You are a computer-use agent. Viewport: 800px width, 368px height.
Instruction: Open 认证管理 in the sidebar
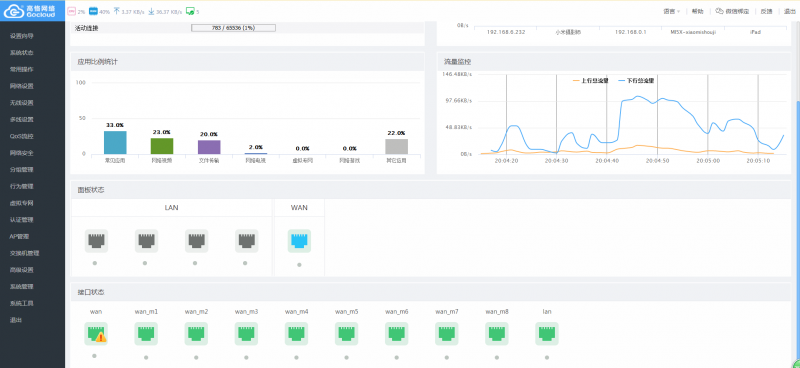coord(21,220)
